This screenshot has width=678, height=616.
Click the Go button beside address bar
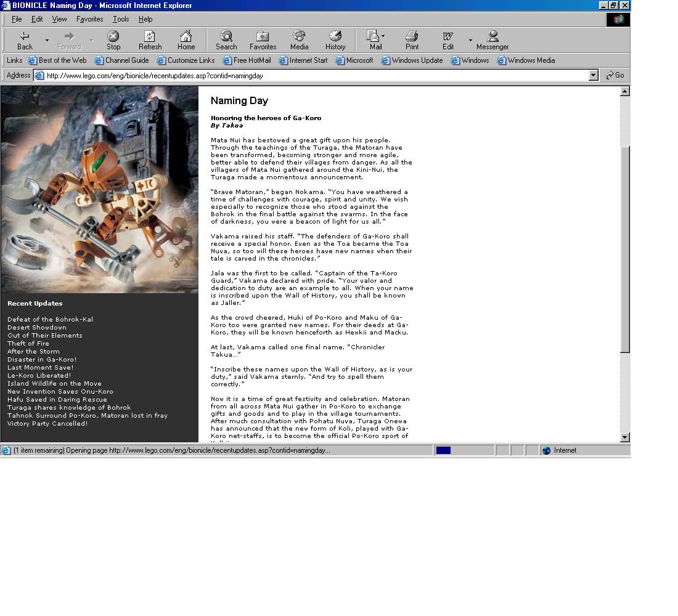pyautogui.click(x=615, y=75)
